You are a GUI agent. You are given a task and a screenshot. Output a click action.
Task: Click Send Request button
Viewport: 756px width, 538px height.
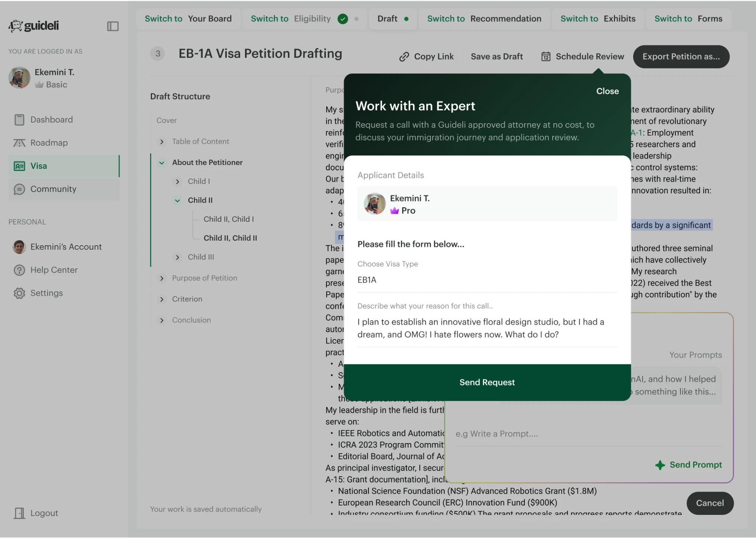(487, 382)
